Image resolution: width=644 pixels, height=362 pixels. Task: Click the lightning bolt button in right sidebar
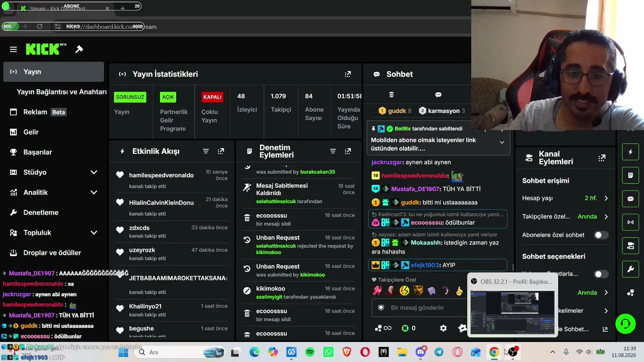pyautogui.click(x=630, y=152)
